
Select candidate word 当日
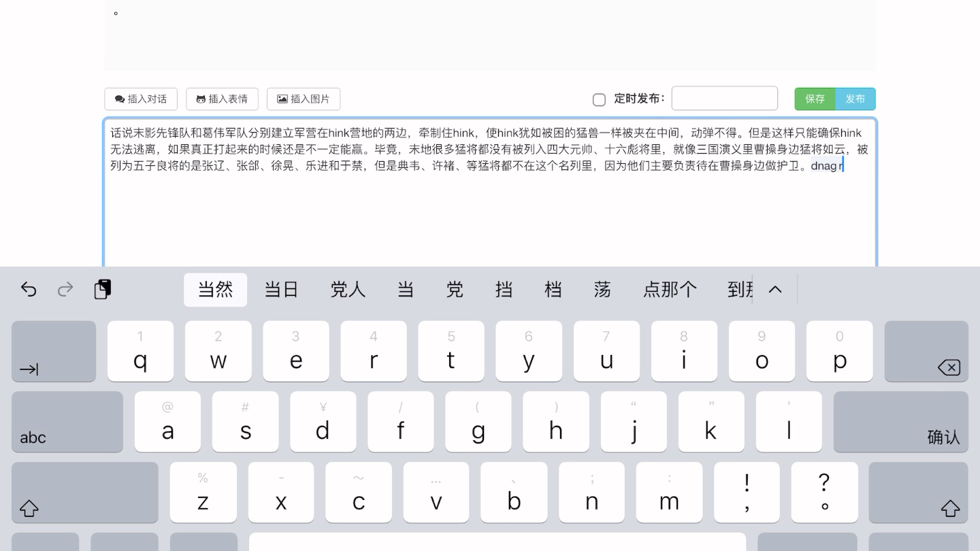pos(282,290)
